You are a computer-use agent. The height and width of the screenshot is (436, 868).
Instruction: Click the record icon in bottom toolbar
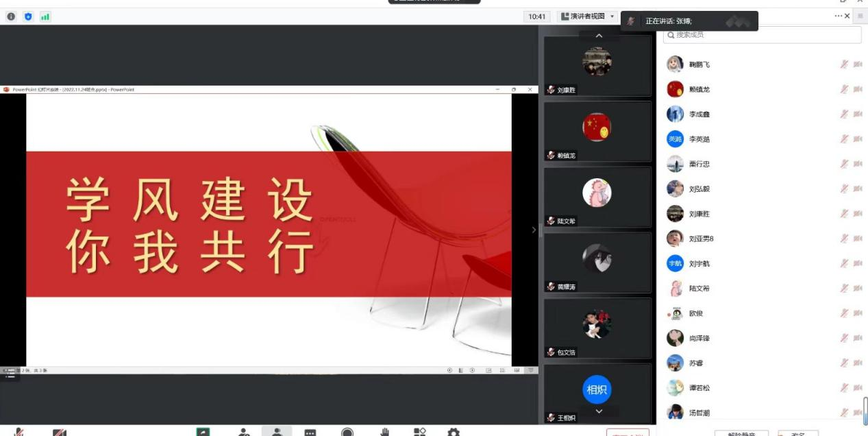347,433
